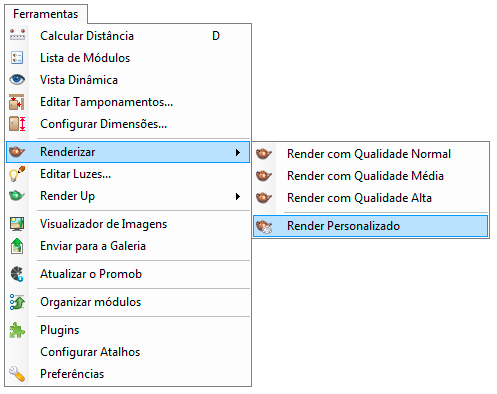
Task: Click the puzzle piece Plugins icon
Action: click(17, 330)
